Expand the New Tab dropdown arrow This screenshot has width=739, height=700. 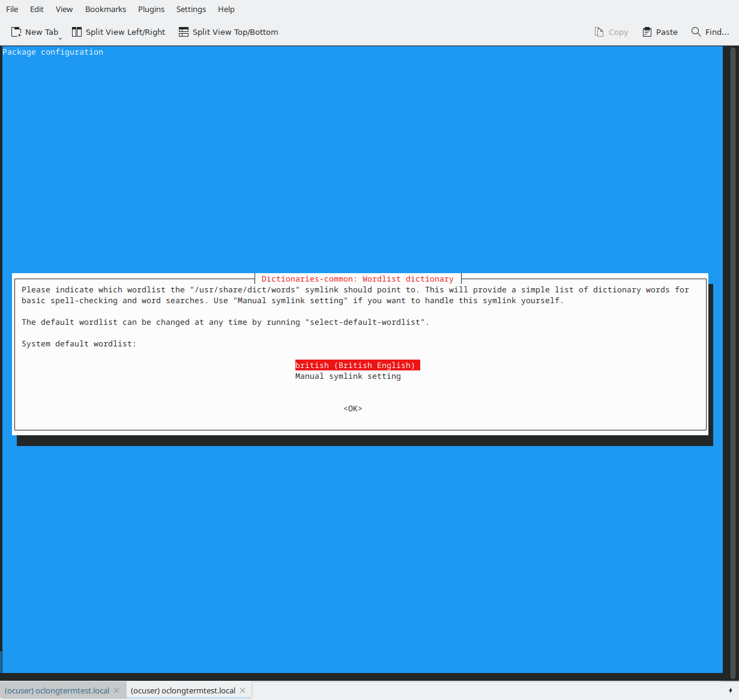point(60,38)
